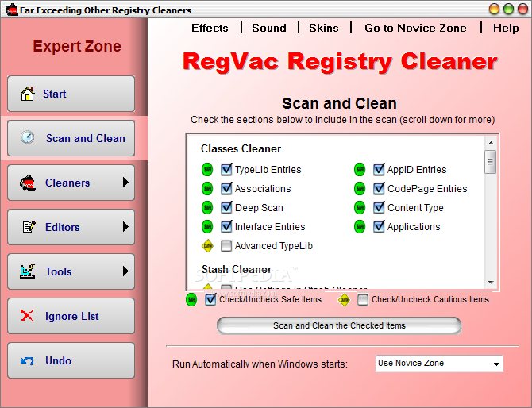The height and width of the screenshot is (408, 532).
Task: Click the green safe badge beside AppID Entries
Action: [x=360, y=170]
